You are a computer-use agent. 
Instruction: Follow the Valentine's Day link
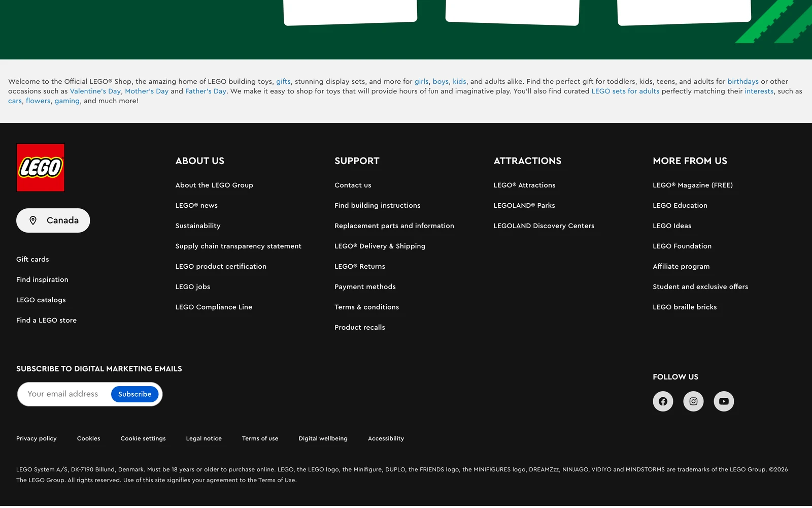pos(95,91)
